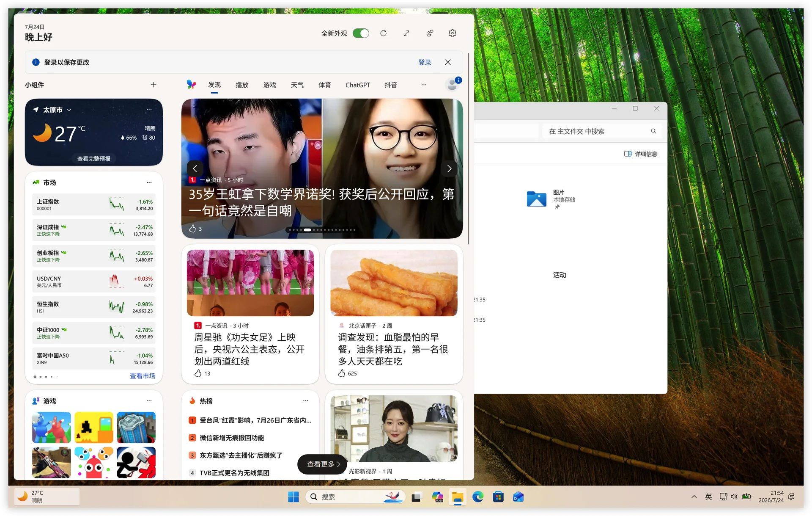This screenshot has width=812, height=516.
Task: Toggle 详细信息 pane in File Explorer
Action: (x=641, y=154)
